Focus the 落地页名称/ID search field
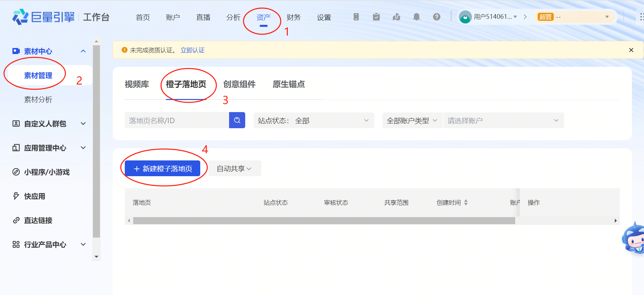 pyautogui.click(x=177, y=120)
